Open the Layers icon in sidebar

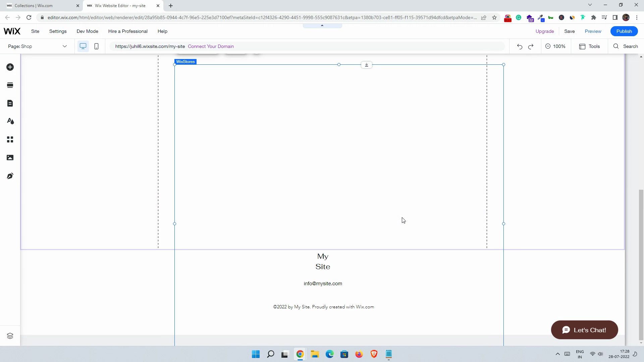(10, 336)
